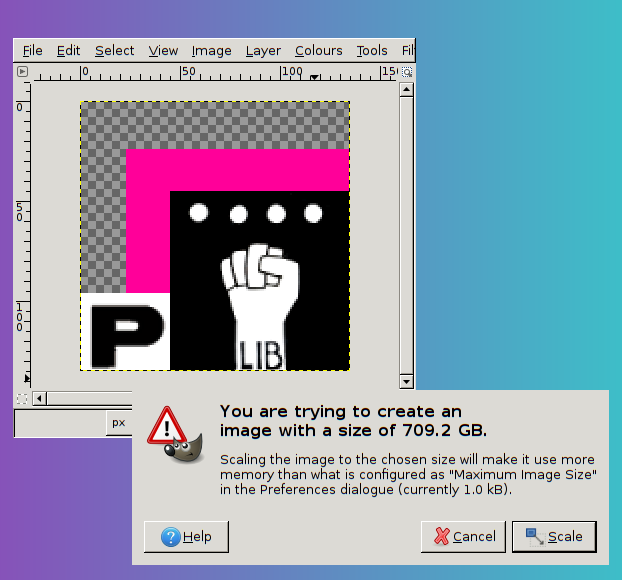The width and height of the screenshot is (622, 580).
Task: Click the zoom-on-resize icon at top right
Action: point(407,72)
